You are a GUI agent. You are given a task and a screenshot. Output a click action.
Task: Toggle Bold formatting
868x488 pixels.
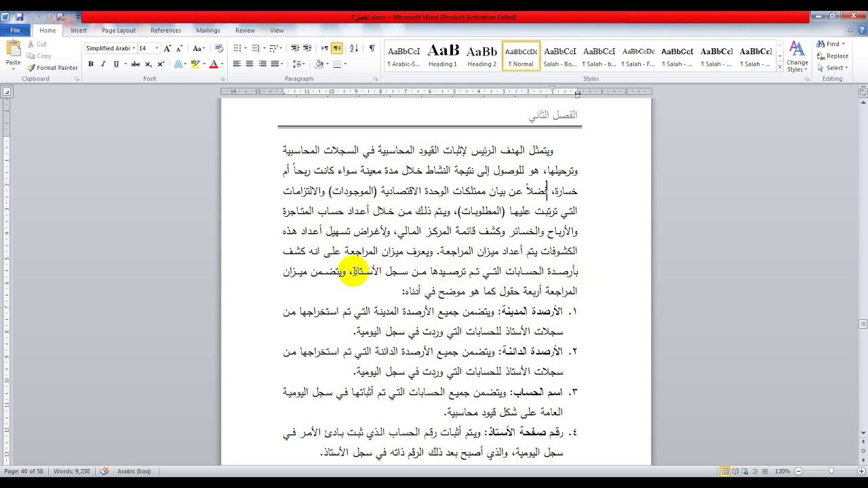91,64
